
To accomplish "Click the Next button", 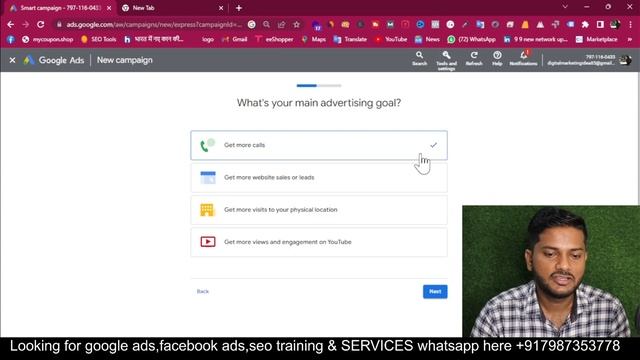I will click(435, 291).
